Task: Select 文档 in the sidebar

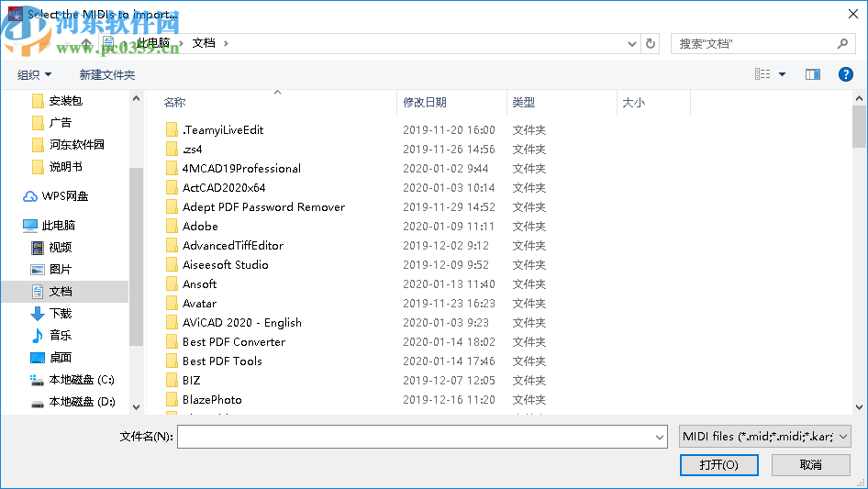Action: click(64, 292)
